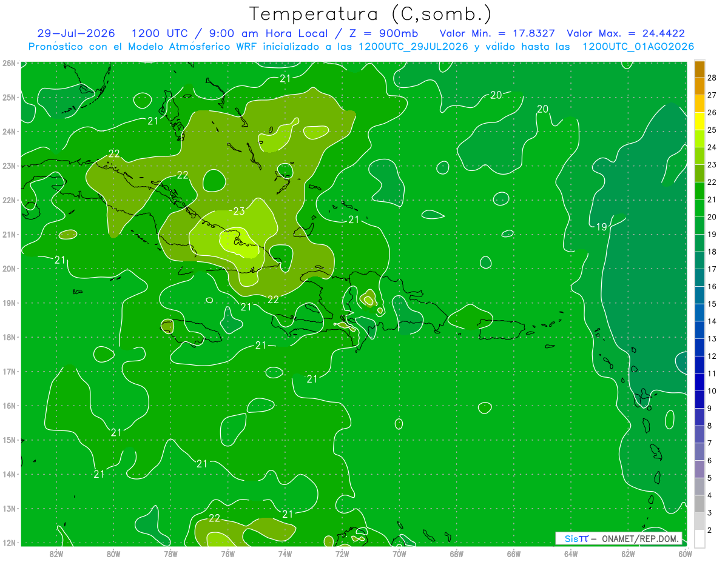Click the 14N latitude axis label

click(x=8, y=474)
